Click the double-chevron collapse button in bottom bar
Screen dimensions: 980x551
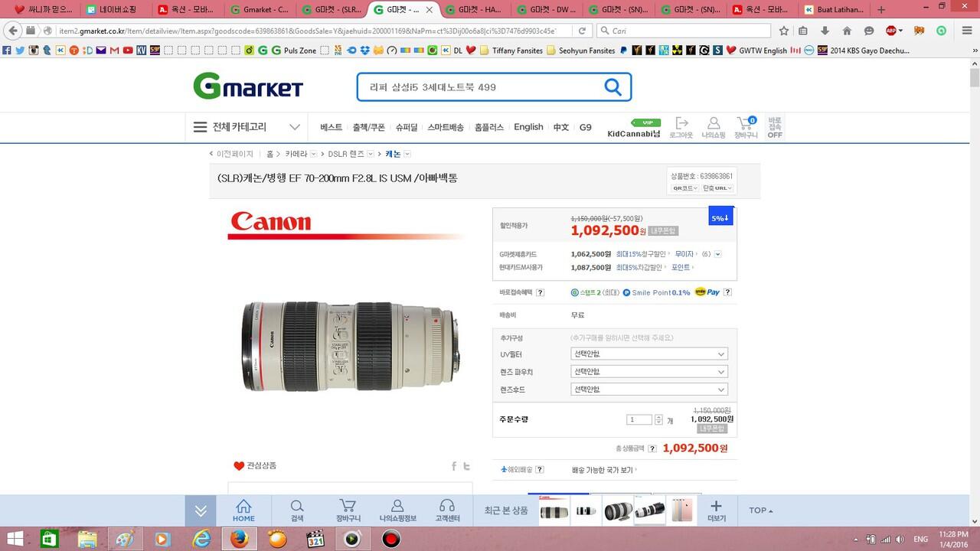tap(201, 510)
